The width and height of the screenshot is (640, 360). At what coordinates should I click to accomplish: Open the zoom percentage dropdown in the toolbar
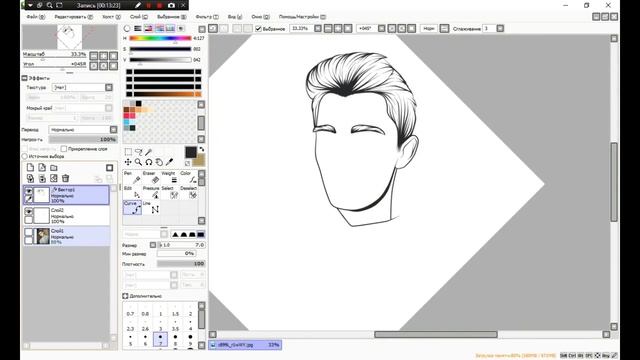pyautogui.click(x=318, y=29)
